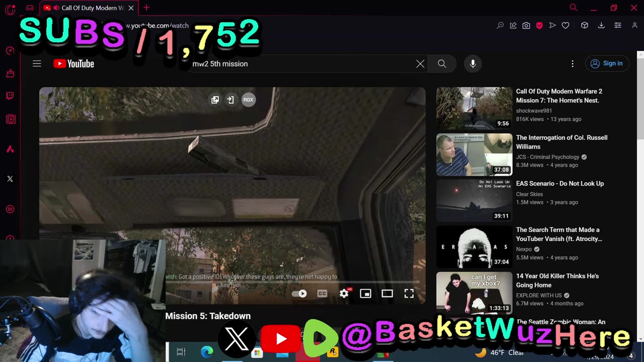Viewport: 644px width, 362px height.
Task: Open the browser profile person icon
Action: [634, 26]
